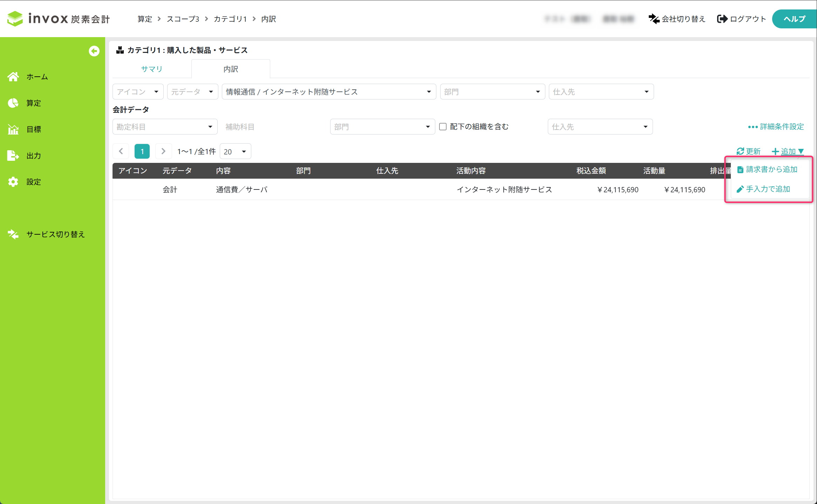Open the page size 20 dropdown
Viewport: 817px width, 504px height.
pyautogui.click(x=235, y=152)
